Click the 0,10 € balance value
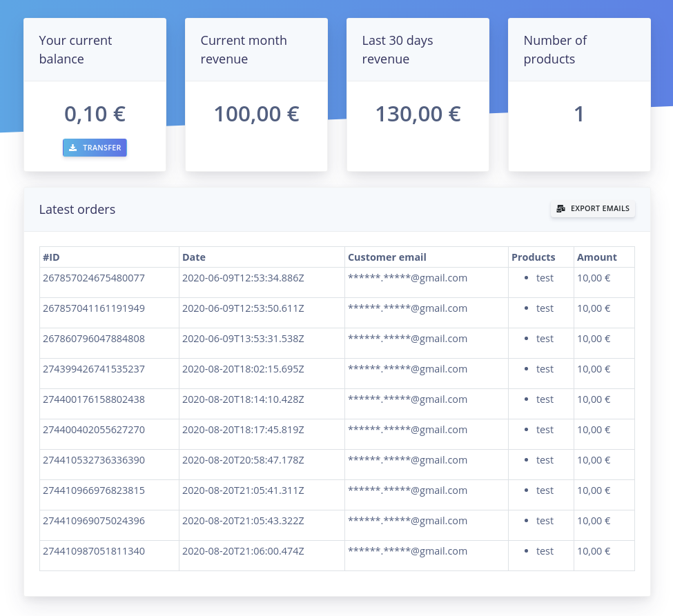This screenshot has height=616, width=673. pyautogui.click(x=95, y=114)
